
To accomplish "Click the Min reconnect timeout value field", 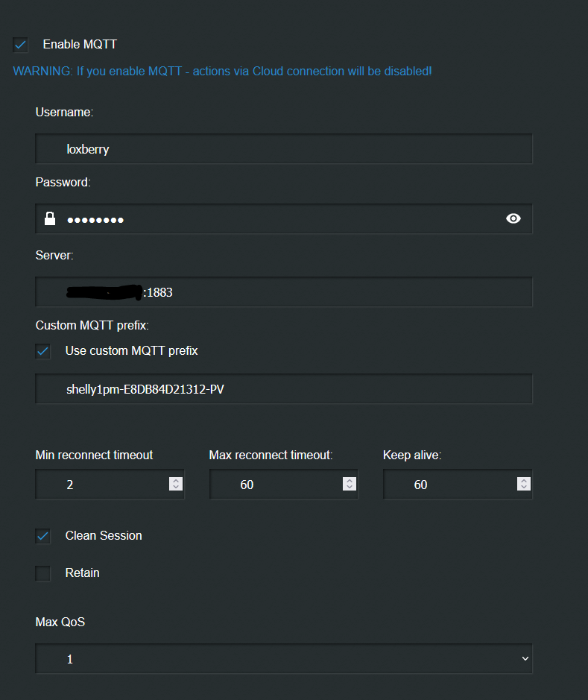I will [x=101, y=485].
